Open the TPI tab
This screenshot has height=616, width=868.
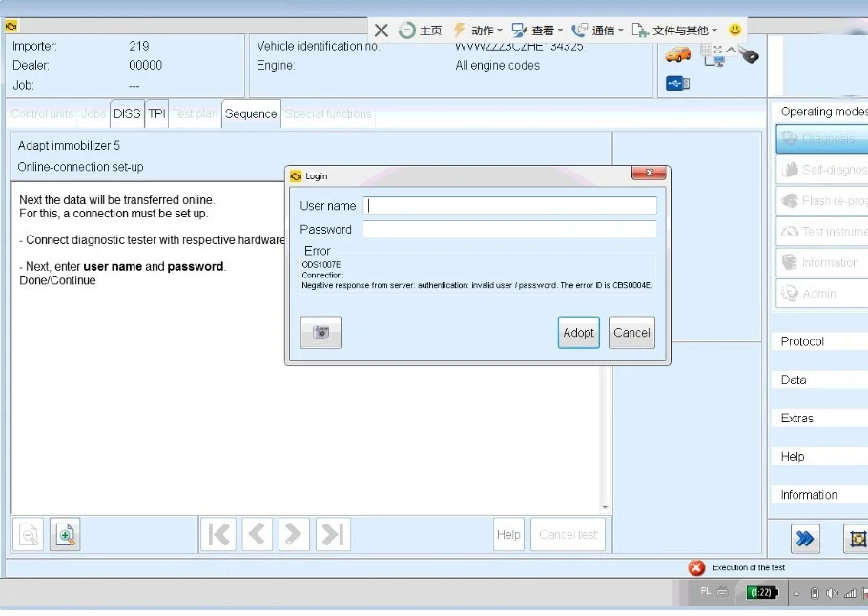(x=156, y=113)
